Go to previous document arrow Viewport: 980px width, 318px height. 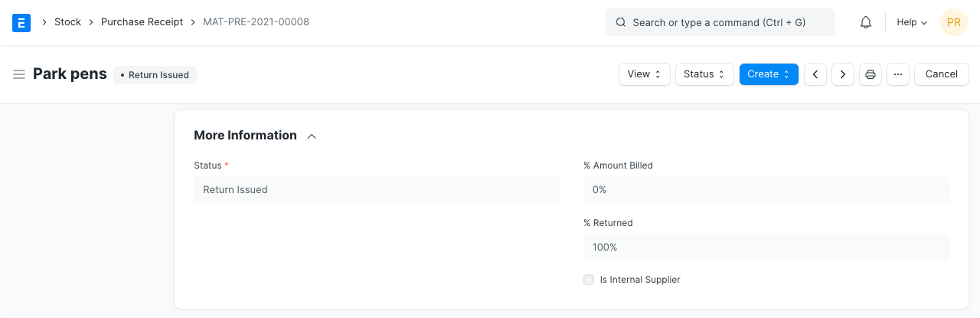pyautogui.click(x=815, y=74)
